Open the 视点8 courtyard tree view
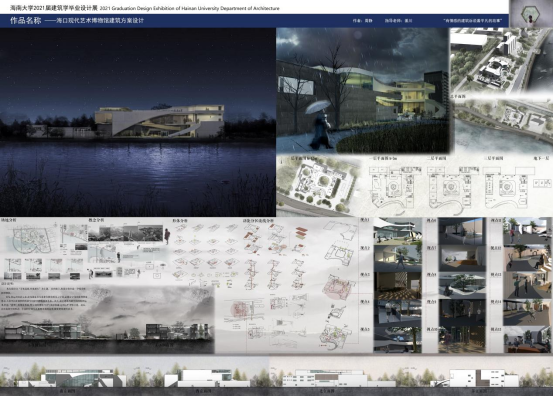 (x=462, y=285)
